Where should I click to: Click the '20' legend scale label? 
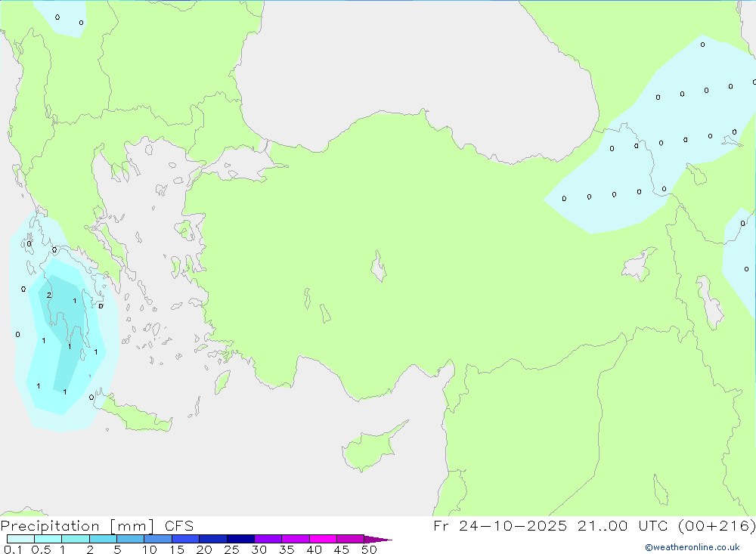[x=204, y=549]
